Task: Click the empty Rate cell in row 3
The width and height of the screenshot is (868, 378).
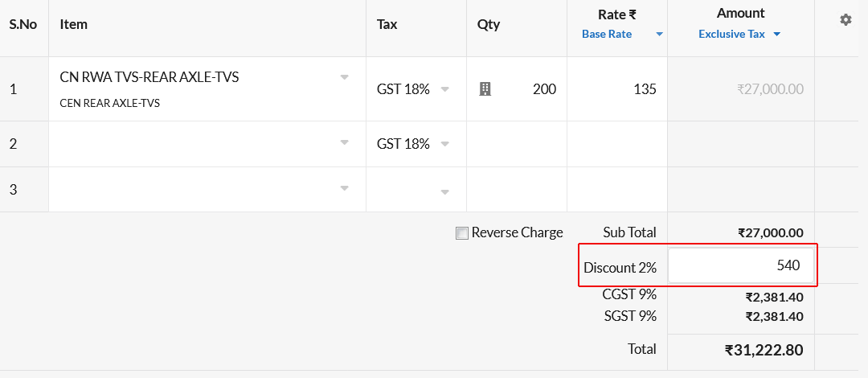Action: (x=616, y=190)
